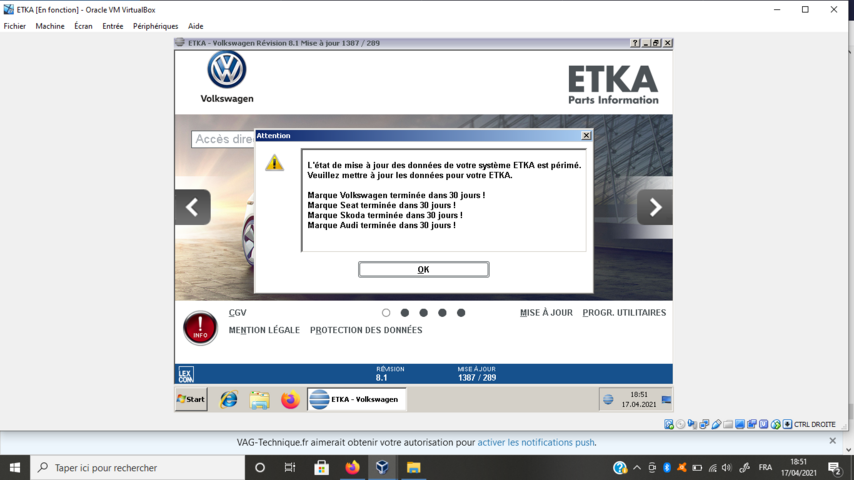The image size is (854, 480).
Task: Click VirtualBox USB status icon
Action: 716,424
